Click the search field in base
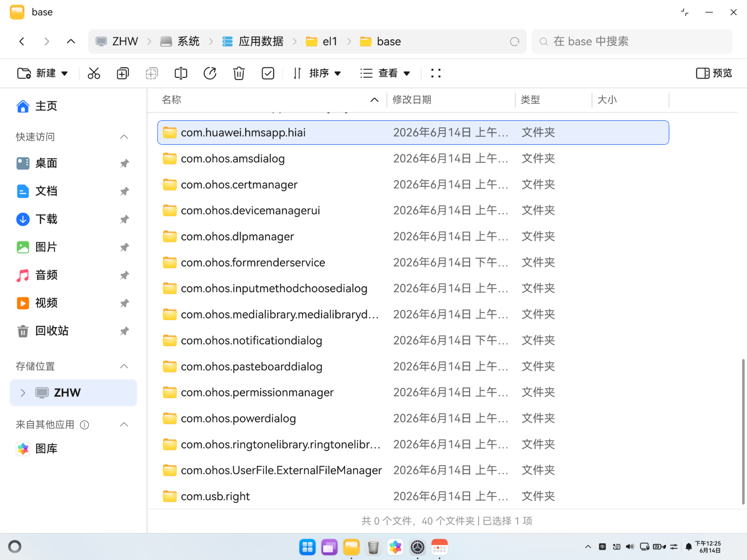This screenshot has width=747, height=560. (632, 41)
